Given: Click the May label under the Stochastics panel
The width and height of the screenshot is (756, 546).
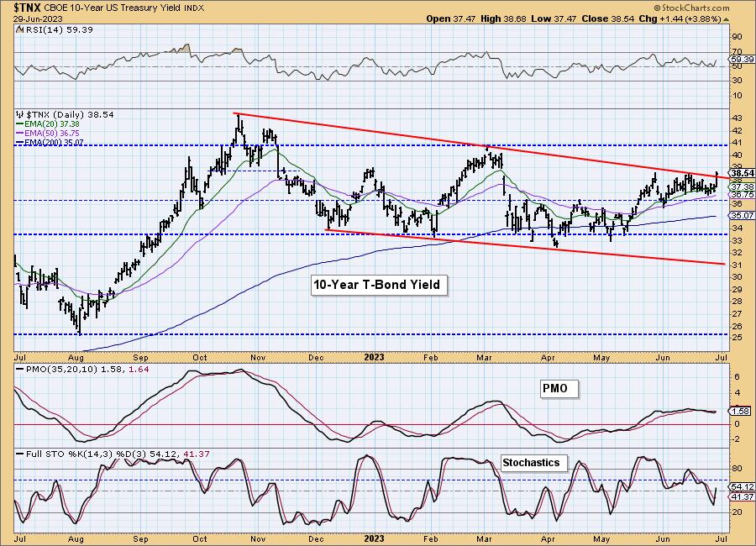Looking at the screenshot, I should tap(601, 538).
